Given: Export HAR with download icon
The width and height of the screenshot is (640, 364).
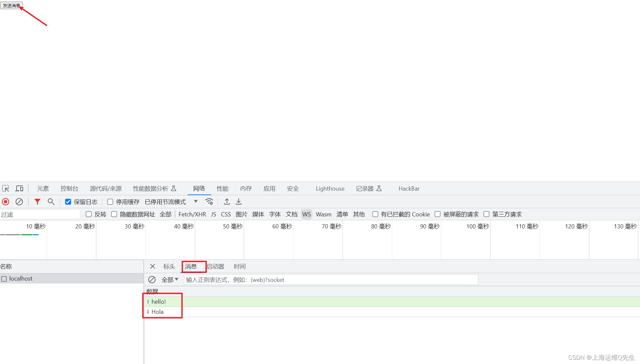Looking at the screenshot, I should click(x=239, y=202).
